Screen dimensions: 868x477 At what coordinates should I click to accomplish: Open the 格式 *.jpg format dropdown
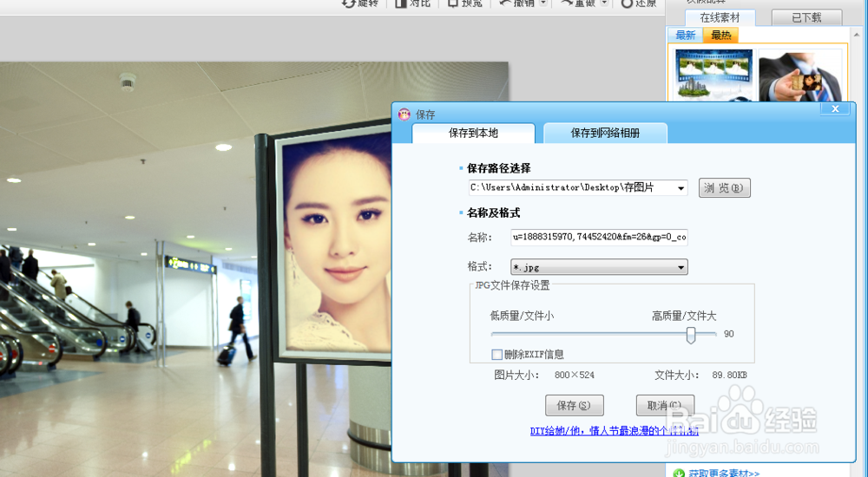(599, 267)
